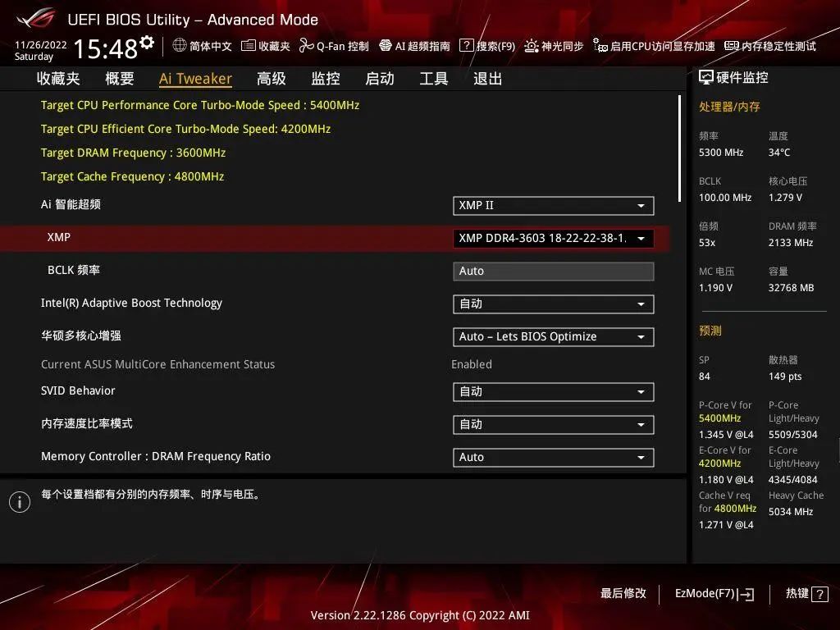The height and width of the screenshot is (630, 840).
Task: Switch to EzMode(F7)
Action: (714, 594)
